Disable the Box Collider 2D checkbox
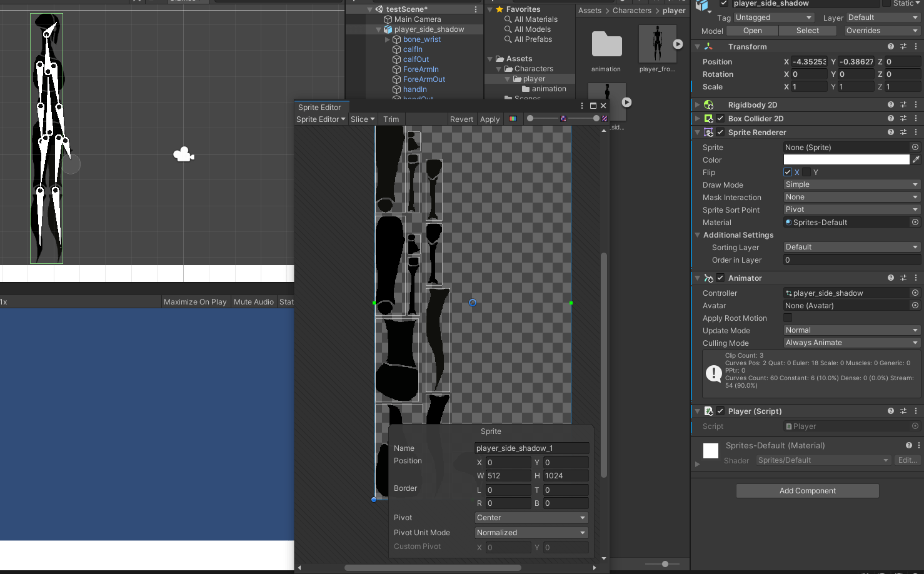 pos(720,119)
